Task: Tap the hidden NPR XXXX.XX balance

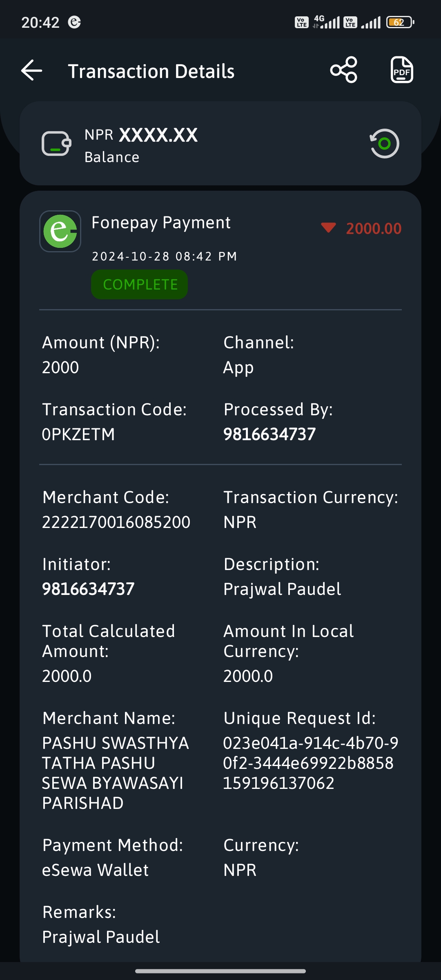Action: point(141,135)
